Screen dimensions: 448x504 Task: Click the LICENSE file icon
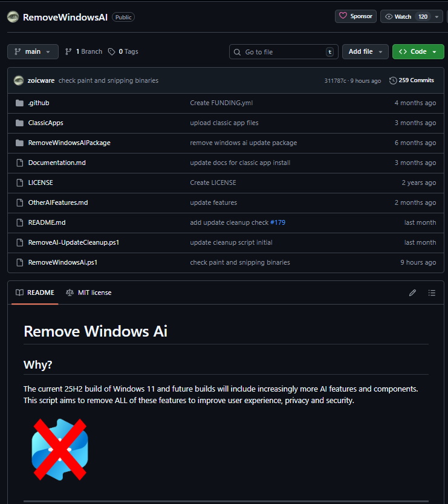19,183
